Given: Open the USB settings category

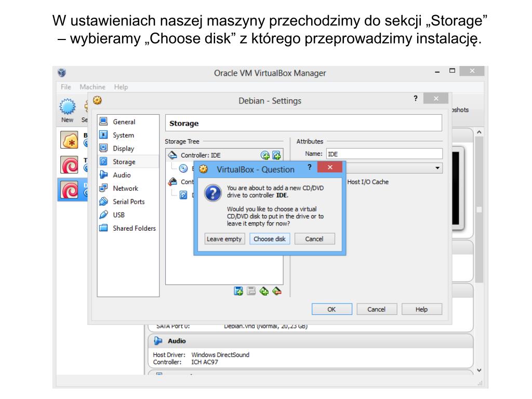Looking at the screenshot, I should pyautogui.click(x=128, y=215).
